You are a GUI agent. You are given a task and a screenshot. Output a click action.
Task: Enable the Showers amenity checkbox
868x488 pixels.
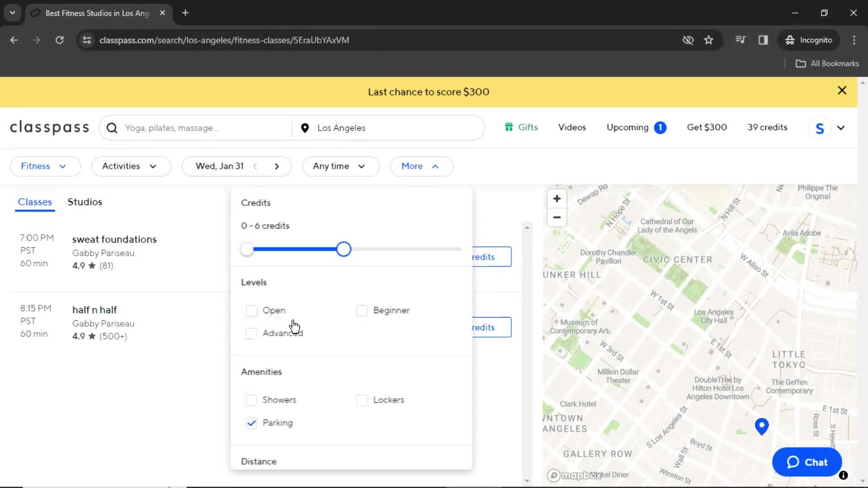click(x=251, y=400)
